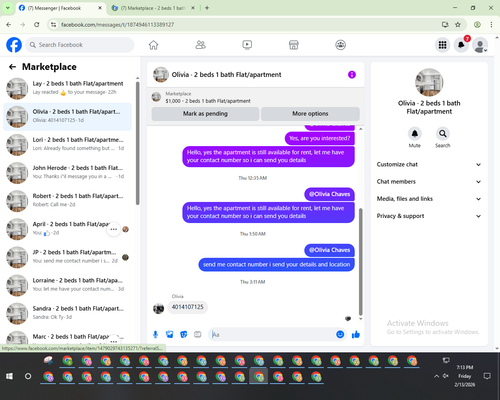
Task: Go back using the Marketplace arrow
Action: (x=12, y=67)
